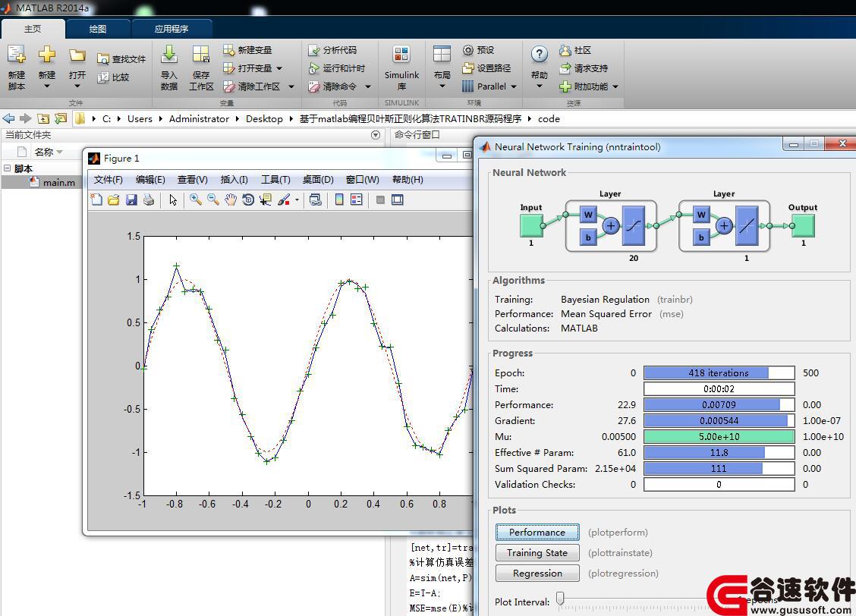Screen dimensions: 856x616
Task: Open the Simulink Library icon
Action: 401,54
